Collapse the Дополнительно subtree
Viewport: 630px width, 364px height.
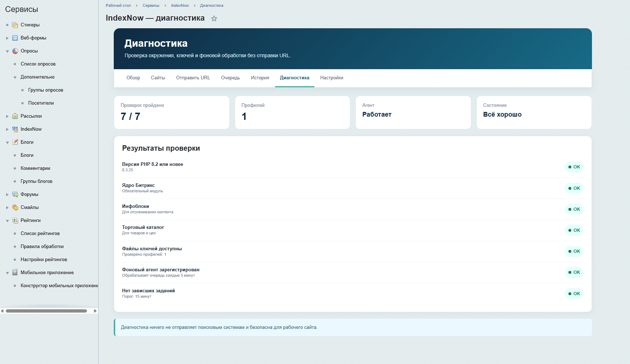pyautogui.click(x=15, y=78)
